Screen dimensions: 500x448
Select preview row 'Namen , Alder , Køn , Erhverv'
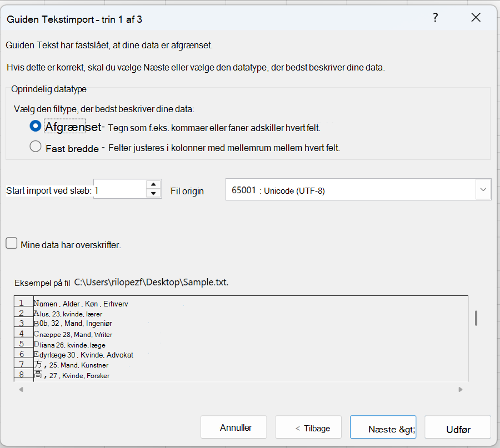81,304
